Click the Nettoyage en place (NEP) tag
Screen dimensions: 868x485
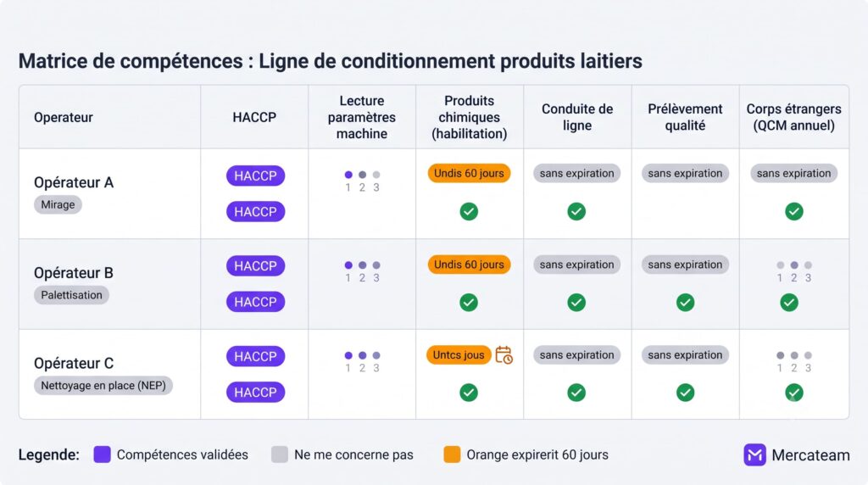[103, 385]
